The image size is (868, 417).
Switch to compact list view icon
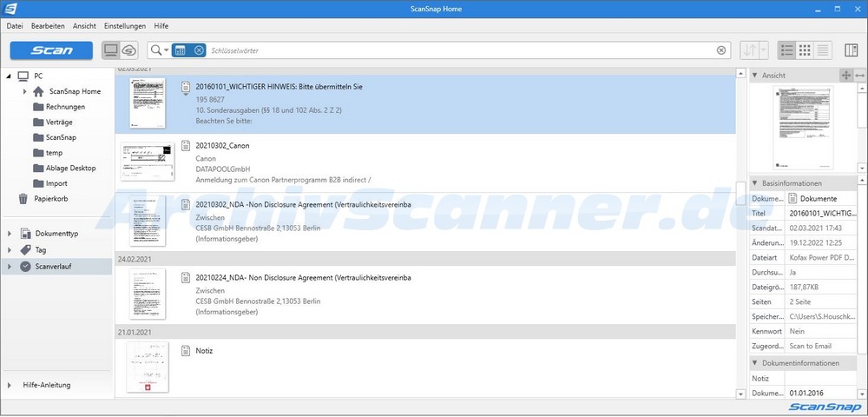(x=823, y=50)
